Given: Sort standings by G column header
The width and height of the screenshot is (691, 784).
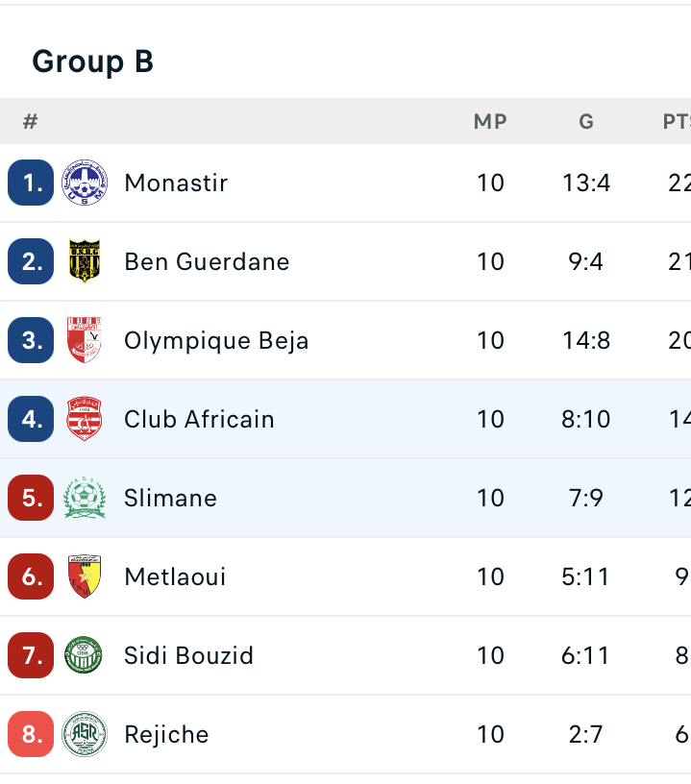Looking at the screenshot, I should pyautogui.click(x=586, y=121).
